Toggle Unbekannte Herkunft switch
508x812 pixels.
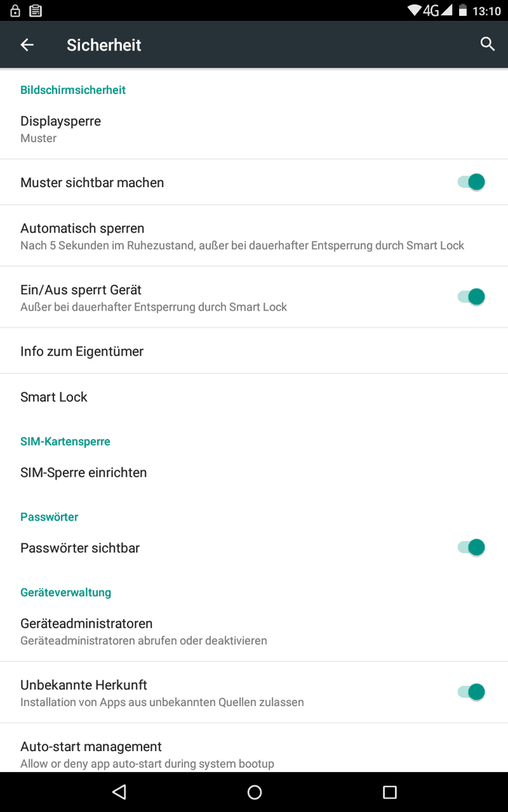470,692
